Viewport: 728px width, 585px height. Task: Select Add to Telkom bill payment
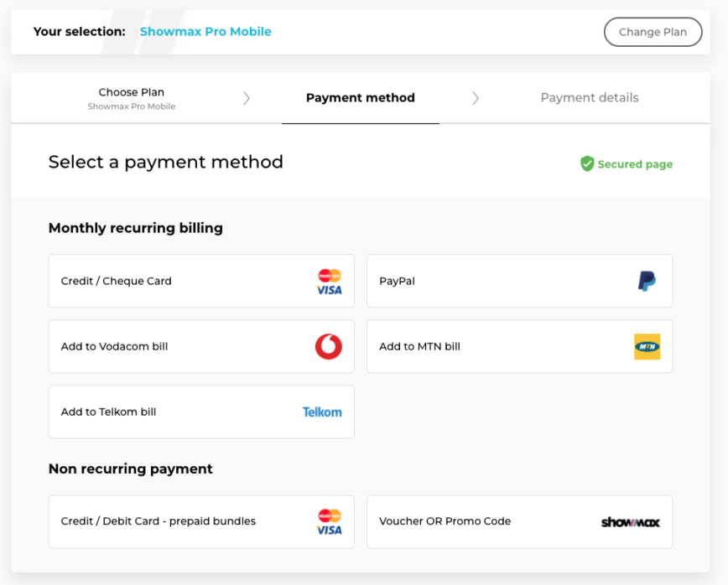tap(201, 412)
